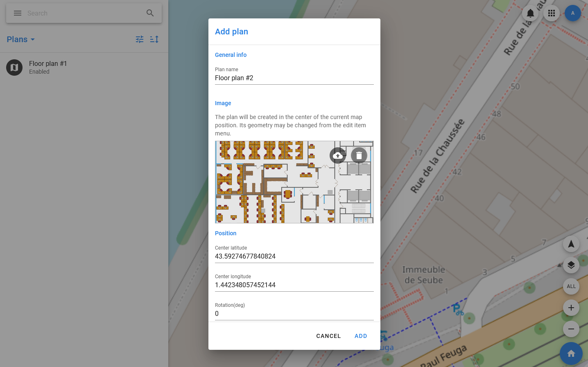Image resolution: width=588 pixels, height=367 pixels.
Task: Open the map layers selector
Action: pos(571,265)
